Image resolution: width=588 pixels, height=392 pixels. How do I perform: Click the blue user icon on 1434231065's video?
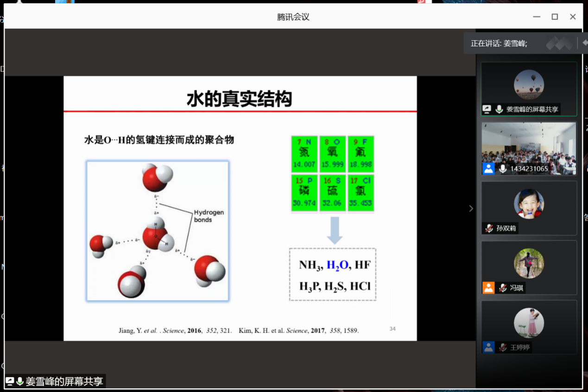(x=488, y=168)
